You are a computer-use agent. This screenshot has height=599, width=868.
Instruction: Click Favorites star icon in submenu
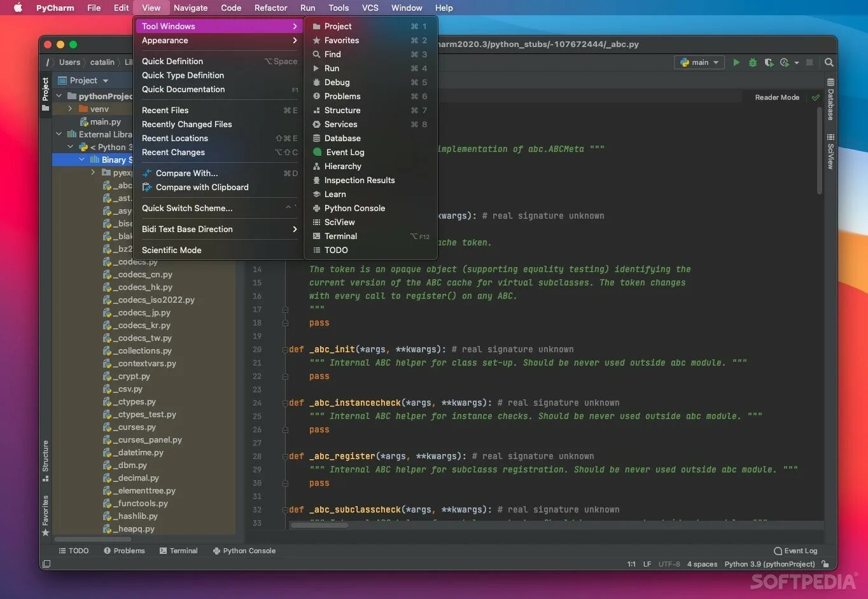(316, 40)
